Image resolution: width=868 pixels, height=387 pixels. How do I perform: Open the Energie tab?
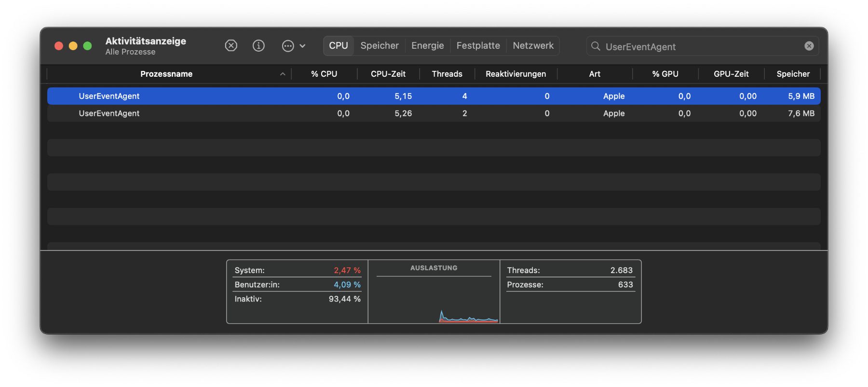pos(427,46)
